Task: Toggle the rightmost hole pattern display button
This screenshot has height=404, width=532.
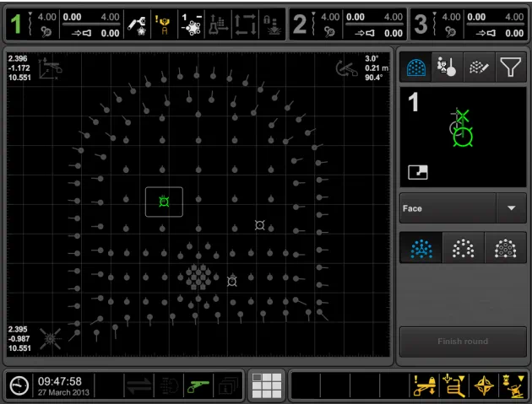Action: point(505,248)
